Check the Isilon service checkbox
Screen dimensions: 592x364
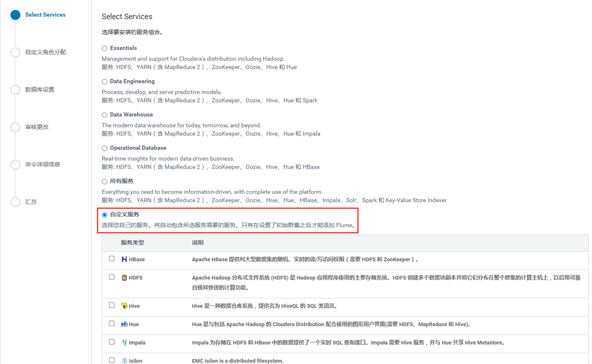[112, 360]
